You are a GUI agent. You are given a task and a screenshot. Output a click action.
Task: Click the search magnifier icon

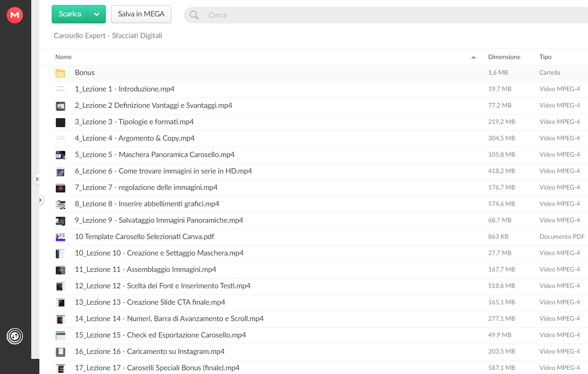194,15
